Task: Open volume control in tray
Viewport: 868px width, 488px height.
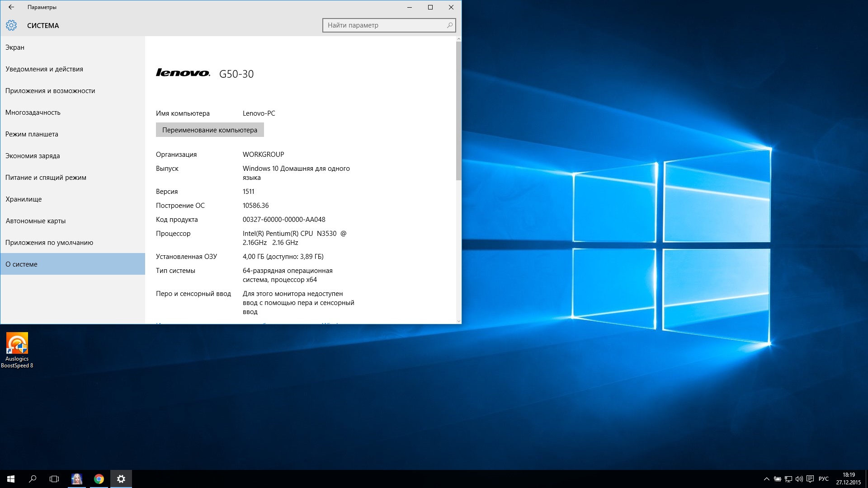Action: (x=799, y=479)
